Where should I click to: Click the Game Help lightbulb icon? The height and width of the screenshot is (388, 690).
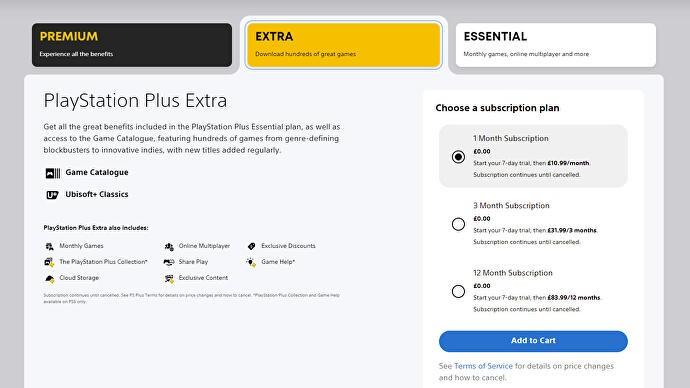click(x=251, y=262)
